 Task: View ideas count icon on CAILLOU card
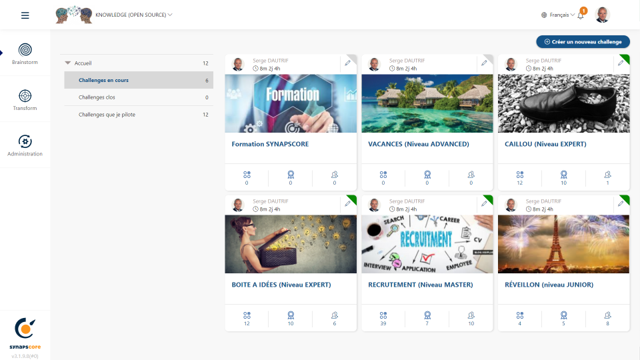pos(520,175)
